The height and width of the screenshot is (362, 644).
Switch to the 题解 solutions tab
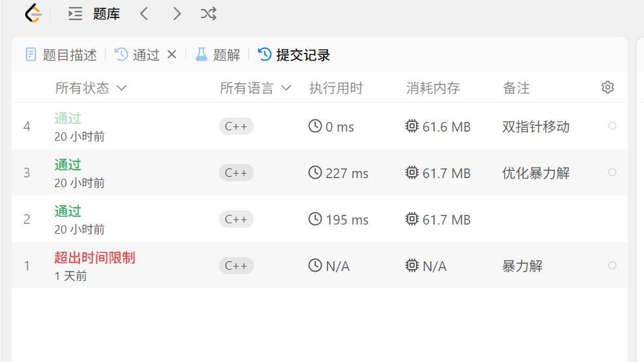tap(218, 55)
